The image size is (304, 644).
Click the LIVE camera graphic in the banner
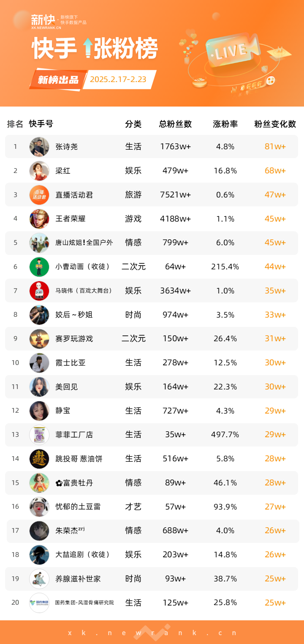click(232, 52)
